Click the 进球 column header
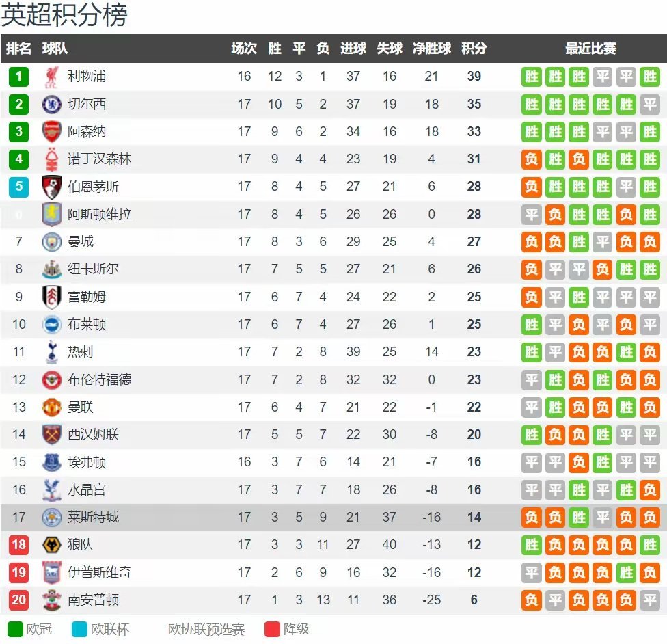This screenshot has width=667, height=644. coord(353,49)
